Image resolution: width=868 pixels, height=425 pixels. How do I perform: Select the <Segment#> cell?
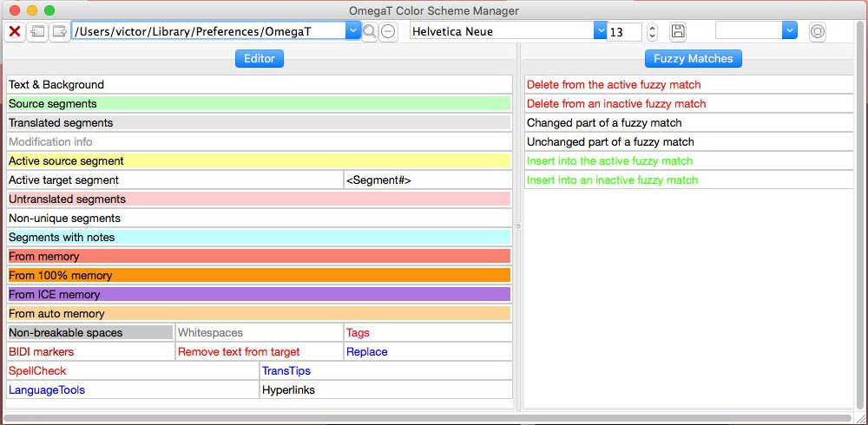coord(429,180)
